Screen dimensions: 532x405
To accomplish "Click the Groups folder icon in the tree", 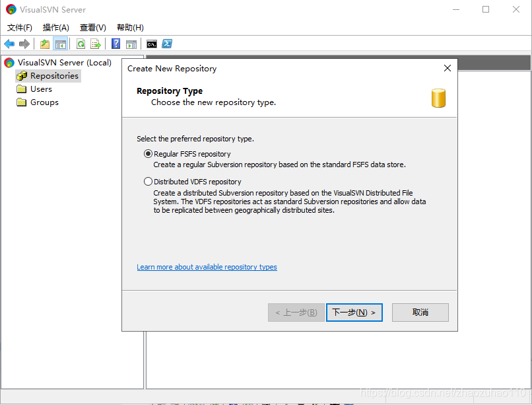I will (21, 102).
